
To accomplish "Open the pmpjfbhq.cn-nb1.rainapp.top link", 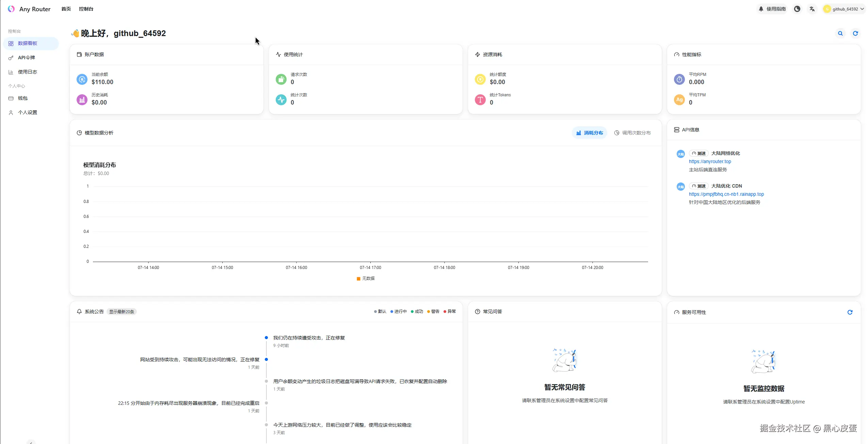I will point(726,194).
